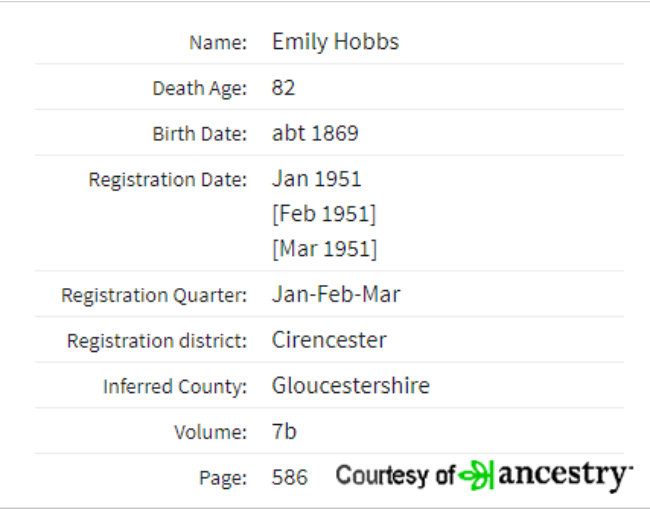Click the Cirencester registration district

(x=329, y=340)
